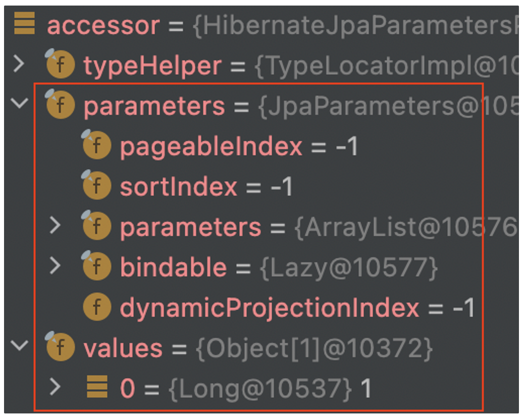Click the pageableIndex field icon
Viewport: 525px width, 420px height.
[96, 145]
